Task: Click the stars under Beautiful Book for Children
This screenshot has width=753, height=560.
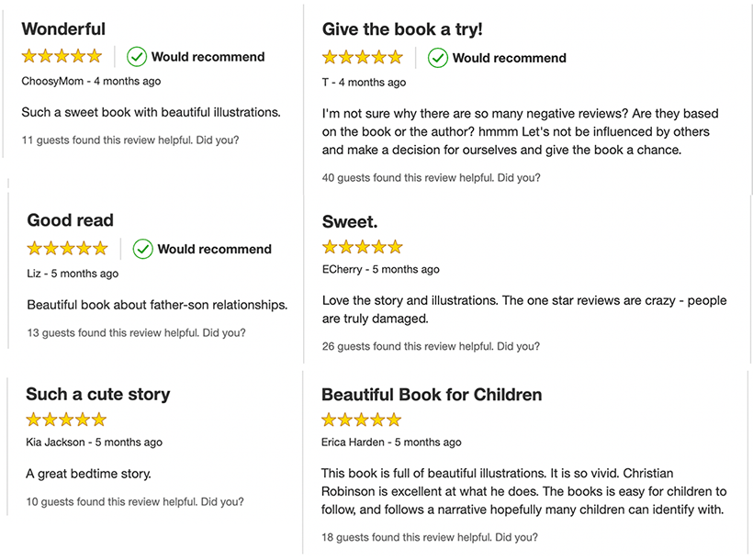Action: coord(362,420)
